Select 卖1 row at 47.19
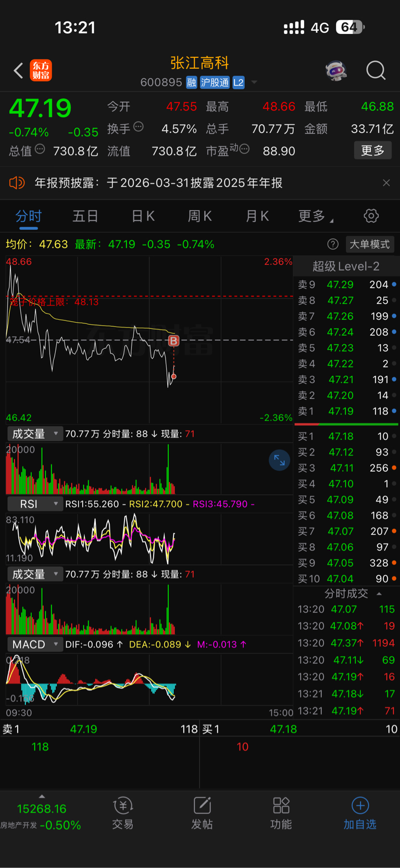 coord(346,411)
